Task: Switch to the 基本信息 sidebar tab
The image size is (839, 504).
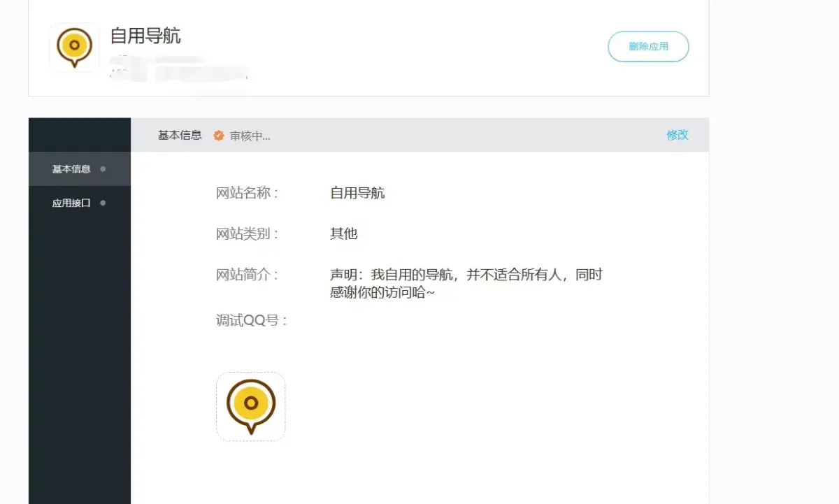Action: tap(71, 169)
